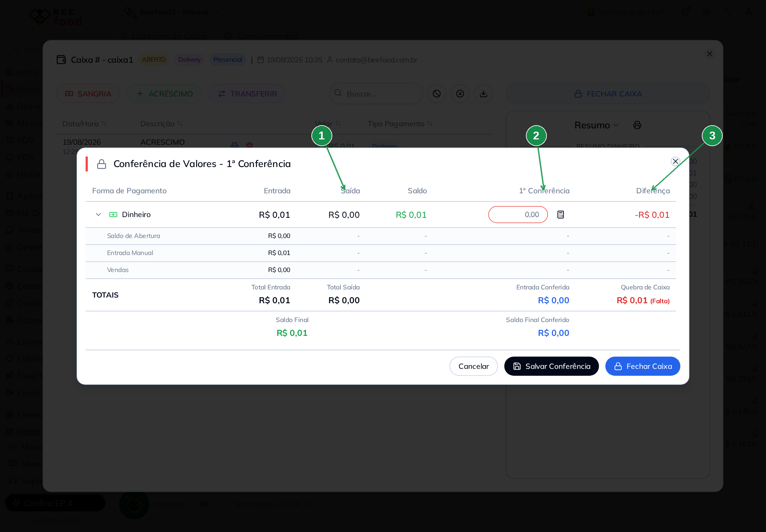Click the Presencial tag in Caixa header
The width and height of the screenshot is (766, 532).
click(x=228, y=60)
